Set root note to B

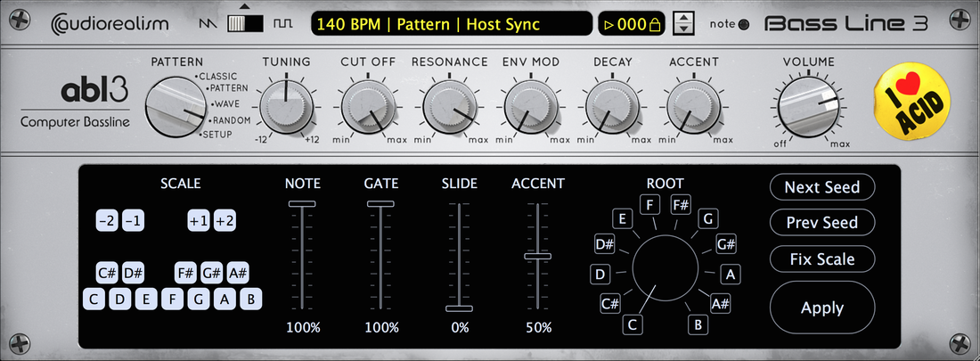698,324
